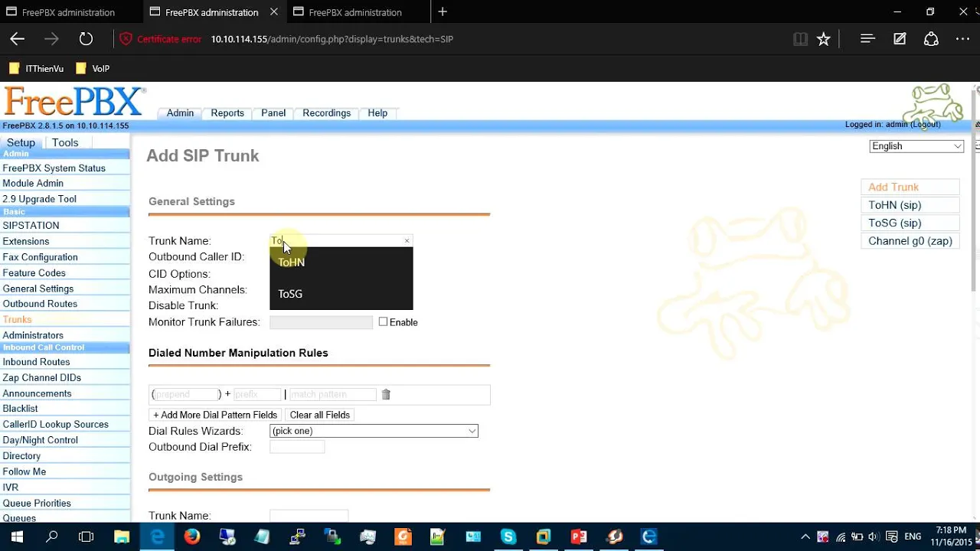
Task: Click the volume icon in system tray
Action: (x=874, y=536)
